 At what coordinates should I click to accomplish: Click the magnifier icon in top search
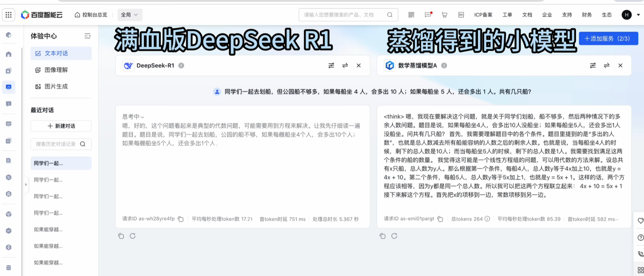pyautogui.click(x=390, y=15)
